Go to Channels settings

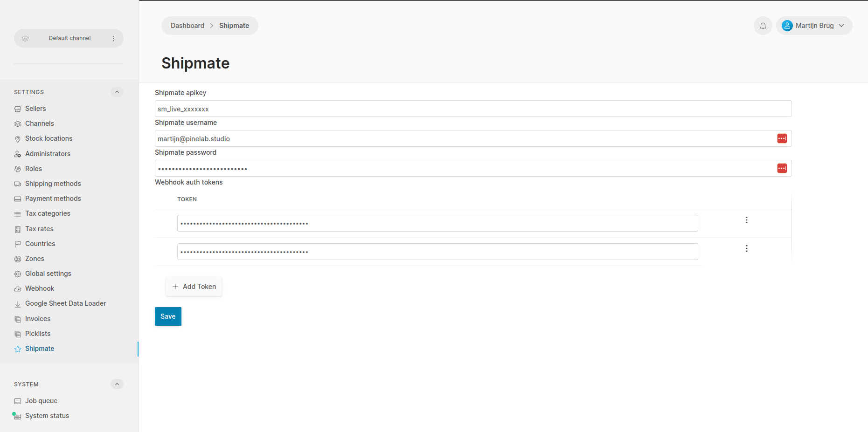coord(40,123)
